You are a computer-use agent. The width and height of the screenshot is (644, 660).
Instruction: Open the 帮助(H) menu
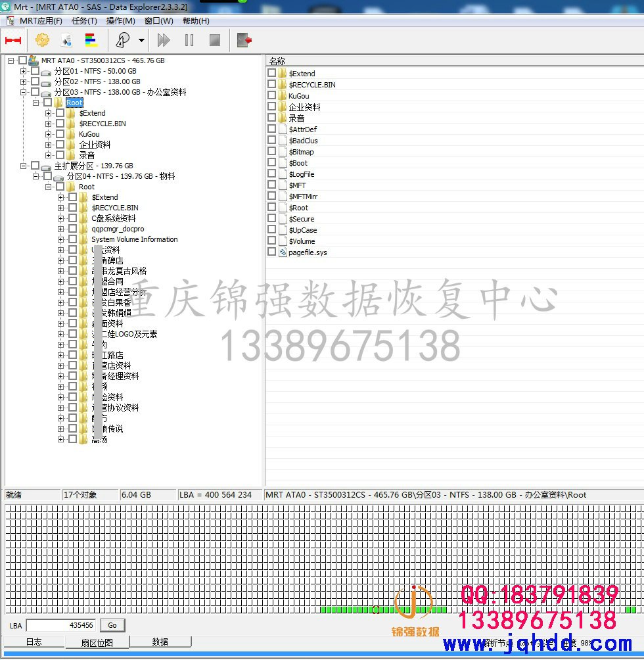click(x=196, y=20)
